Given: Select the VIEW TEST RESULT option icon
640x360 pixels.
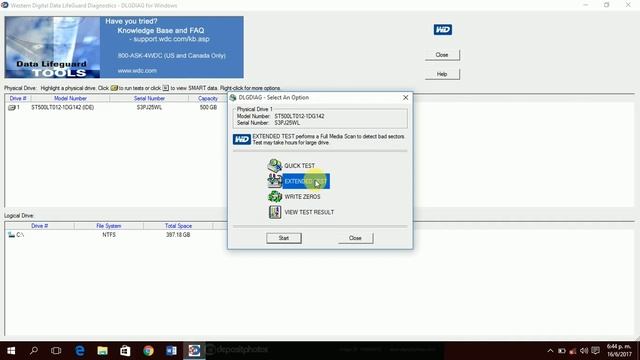Looking at the screenshot, I should point(275,212).
